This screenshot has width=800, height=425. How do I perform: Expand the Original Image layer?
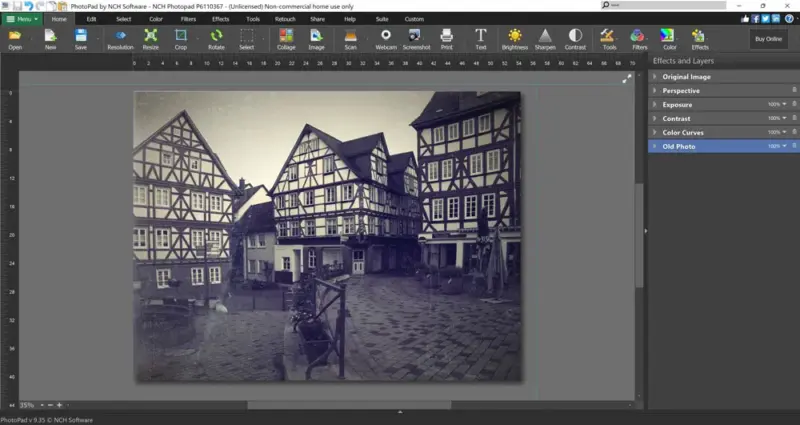pyautogui.click(x=655, y=77)
